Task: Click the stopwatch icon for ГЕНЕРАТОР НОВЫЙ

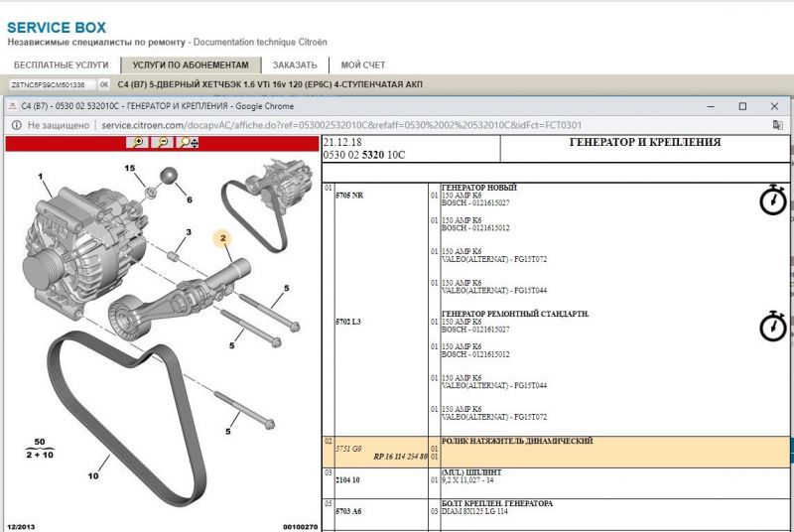Action: point(772,200)
